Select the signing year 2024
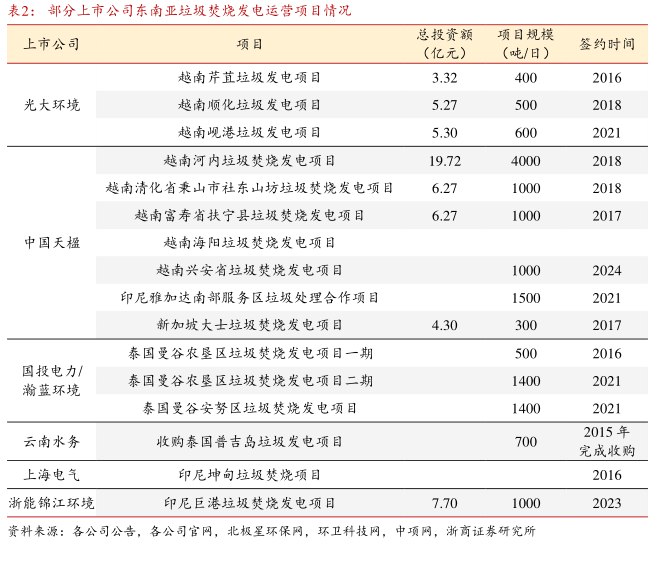The height and width of the screenshot is (578, 661). point(607,271)
